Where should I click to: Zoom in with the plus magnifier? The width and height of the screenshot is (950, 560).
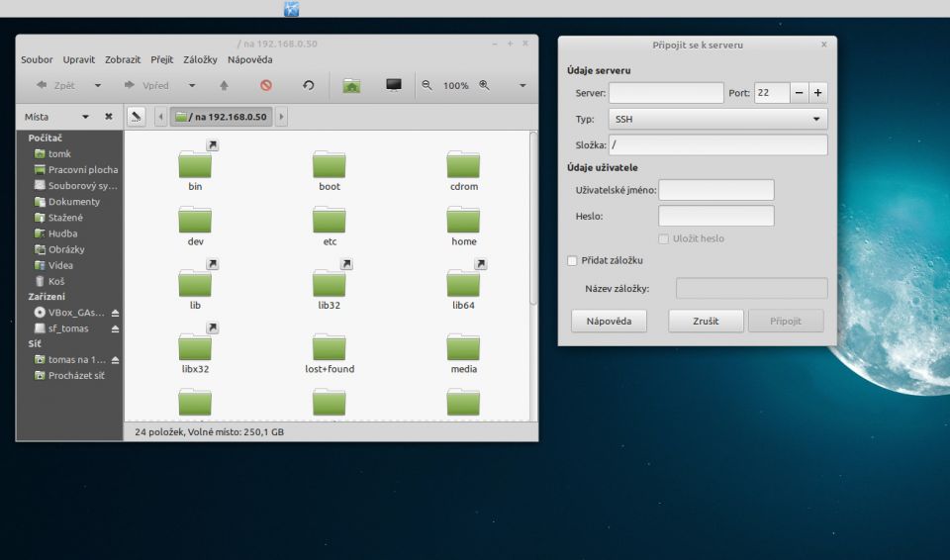tap(484, 85)
